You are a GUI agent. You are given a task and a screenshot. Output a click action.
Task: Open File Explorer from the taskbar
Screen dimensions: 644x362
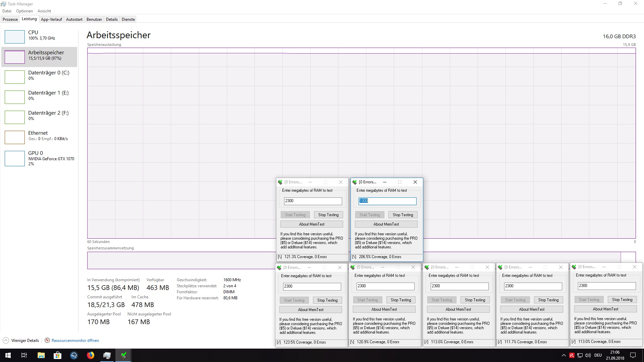41,355
